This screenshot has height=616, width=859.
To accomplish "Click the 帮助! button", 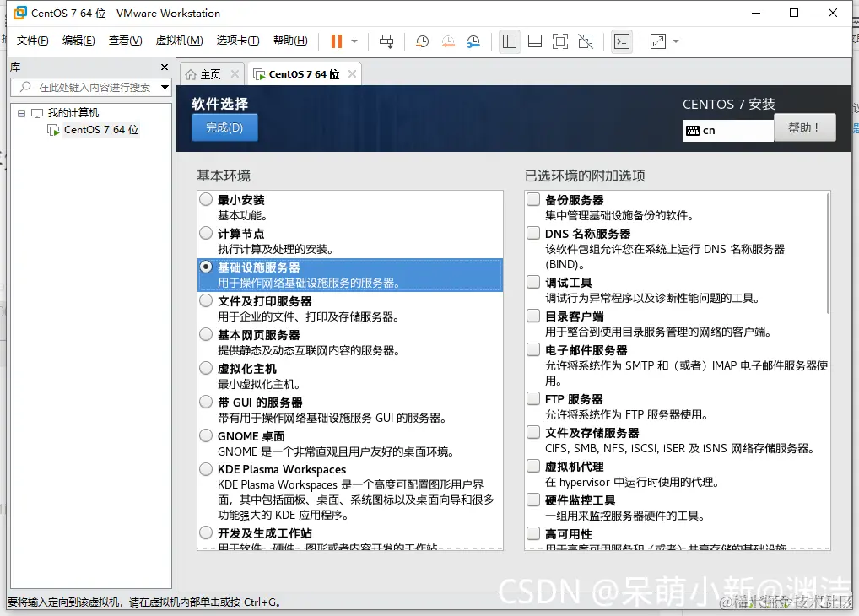I will pos(805,127).
